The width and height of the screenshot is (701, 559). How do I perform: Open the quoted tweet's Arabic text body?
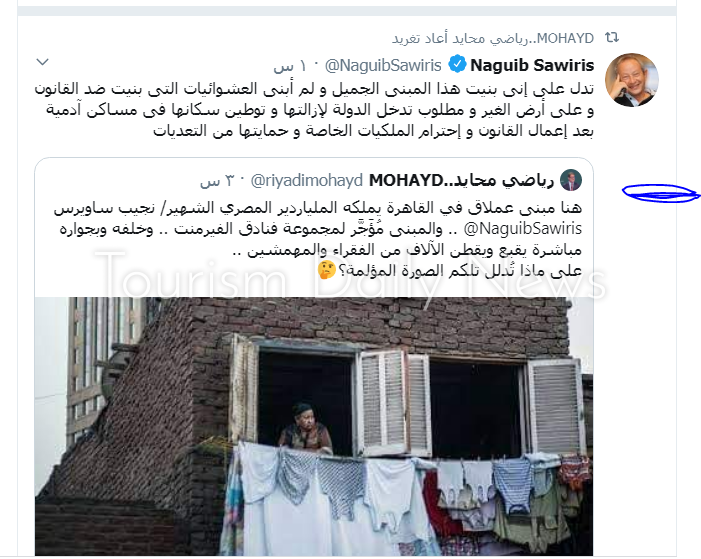point(318,239)
